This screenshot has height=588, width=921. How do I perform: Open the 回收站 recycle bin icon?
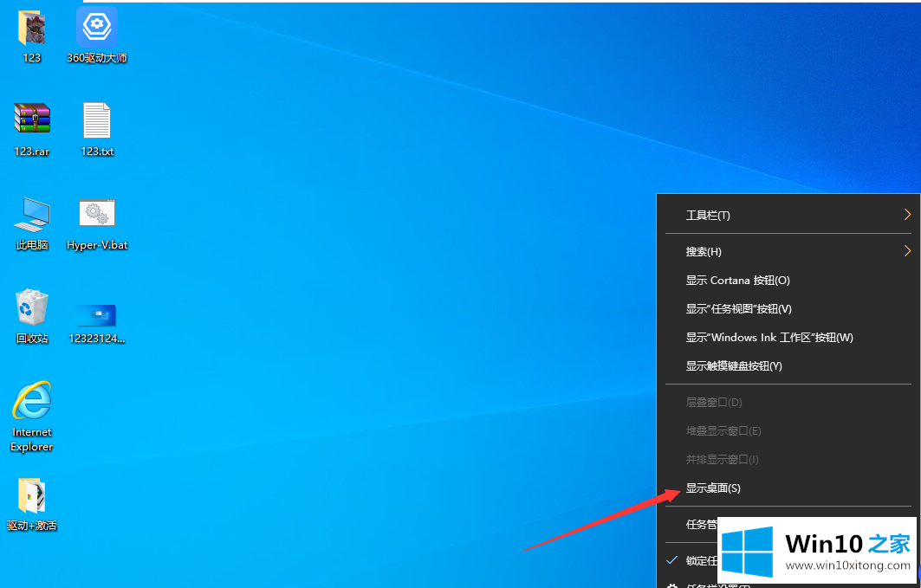[32, 307]
